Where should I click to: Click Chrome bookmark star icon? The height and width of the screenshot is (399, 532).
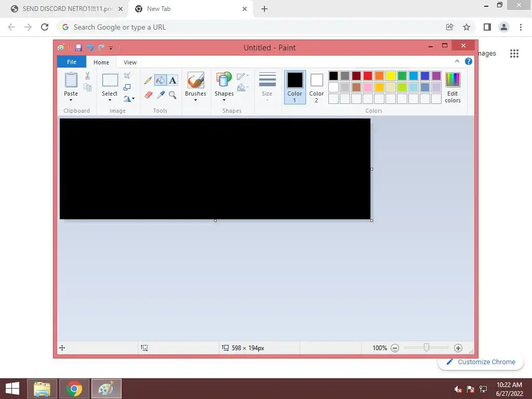467,27
